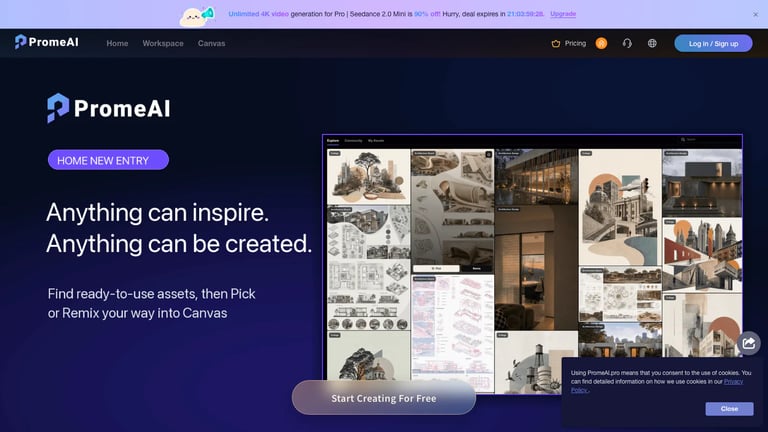
Task: Open the city skyline collage thumbnail
Action: (702, 255)
